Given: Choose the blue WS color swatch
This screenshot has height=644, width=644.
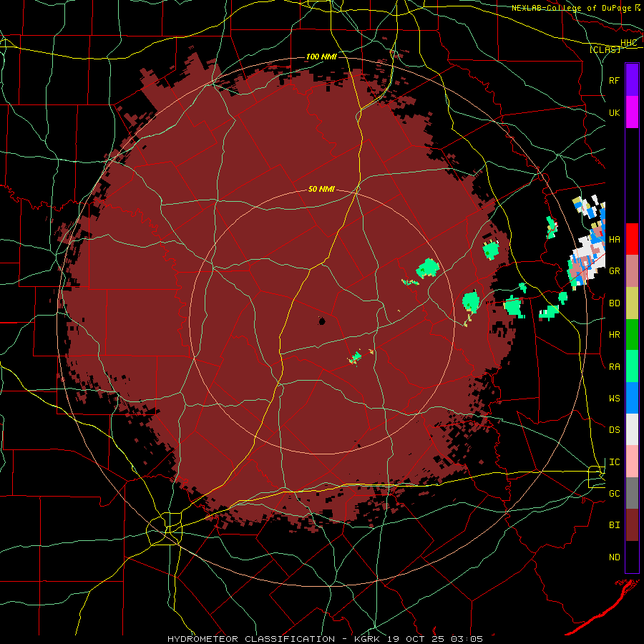Looking at the screenshot, I should (x=632, y=398).
